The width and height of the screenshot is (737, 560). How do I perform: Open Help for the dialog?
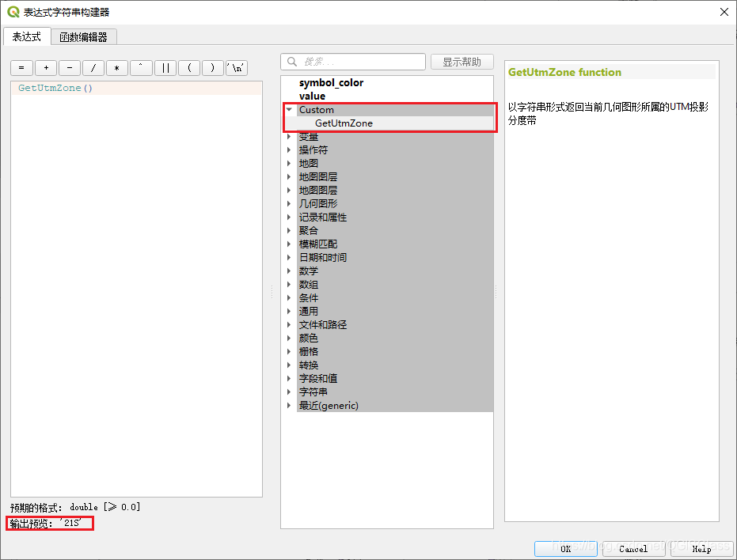[701, 549]
